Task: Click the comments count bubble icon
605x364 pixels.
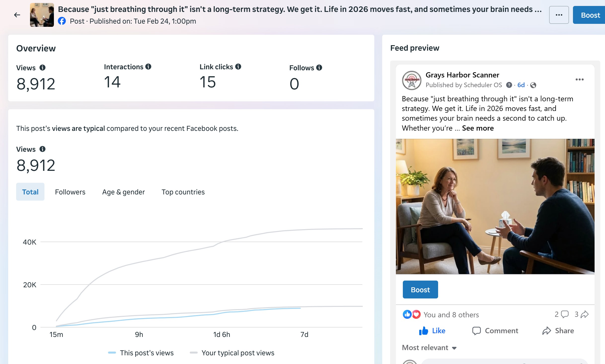Action: pos(565,314)
